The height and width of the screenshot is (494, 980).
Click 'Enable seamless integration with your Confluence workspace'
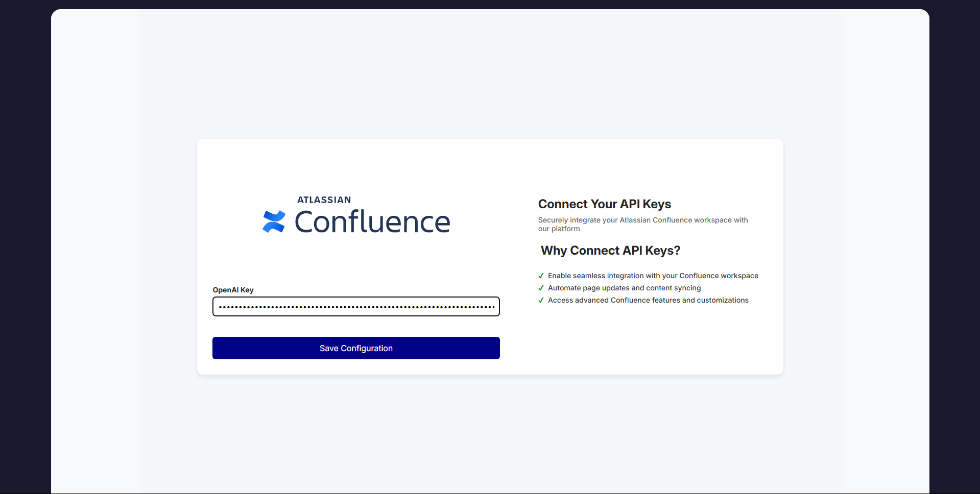pyautogui.click(x=653, y=276)
